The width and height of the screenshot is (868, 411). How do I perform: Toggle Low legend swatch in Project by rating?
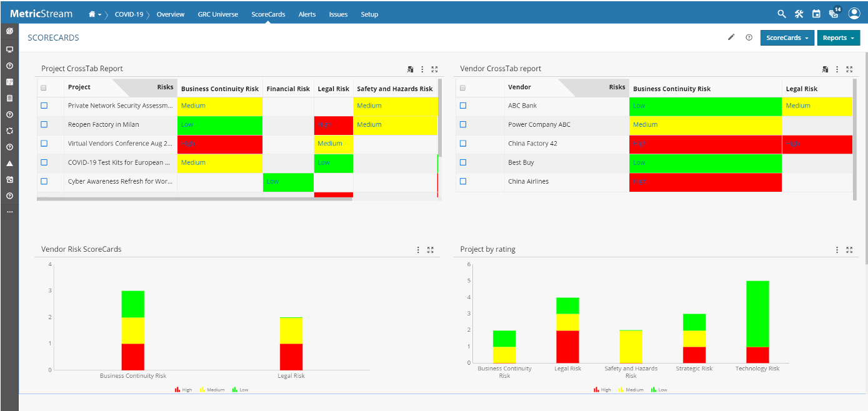654,389
